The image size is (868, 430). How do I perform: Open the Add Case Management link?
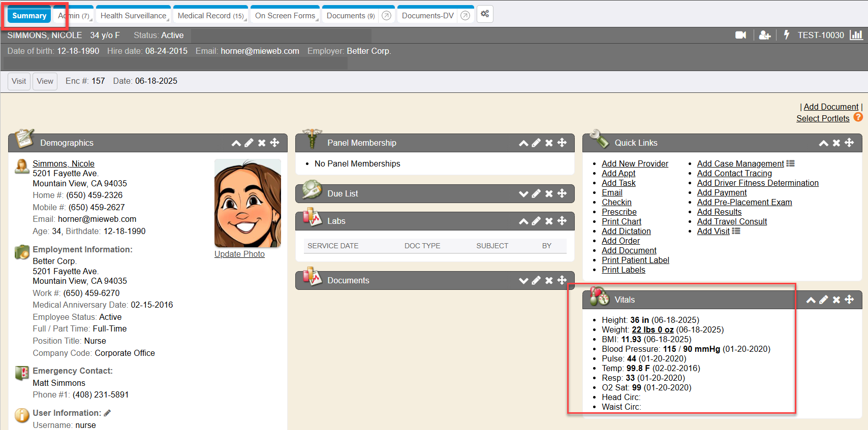pyautogui.click(x=740, y=163)
